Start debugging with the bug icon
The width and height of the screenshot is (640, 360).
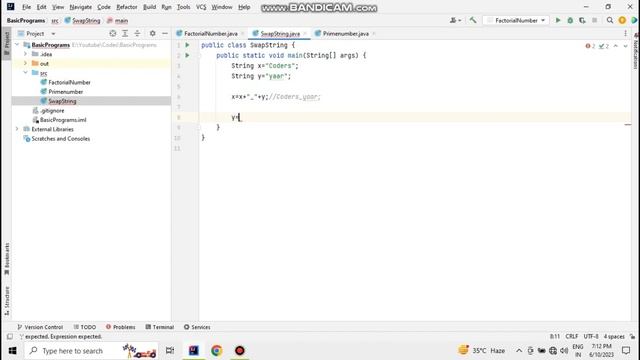tap(570, 20)
